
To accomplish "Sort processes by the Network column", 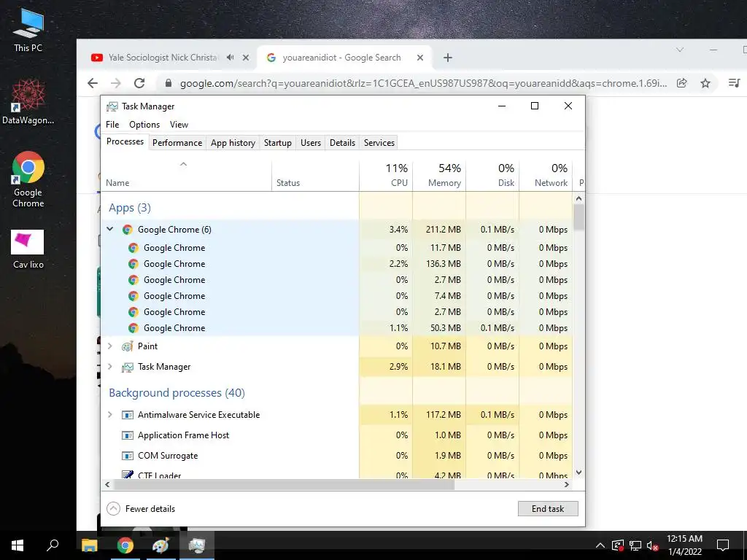I will (546, 176).
